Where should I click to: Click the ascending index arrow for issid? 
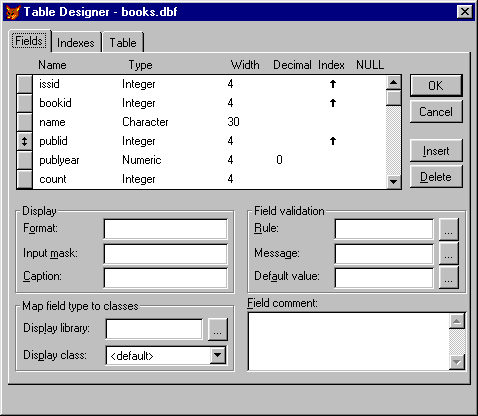(333, 84)
